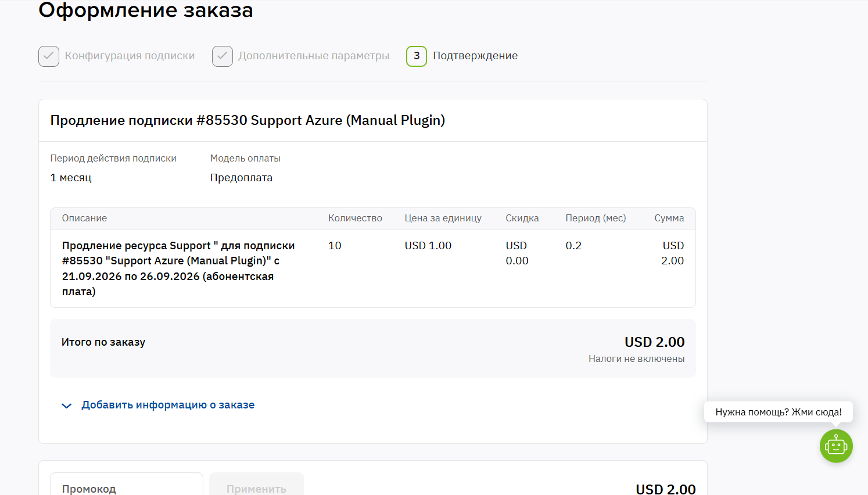
Task: Click the Описание column header
Action: (85, 218)
